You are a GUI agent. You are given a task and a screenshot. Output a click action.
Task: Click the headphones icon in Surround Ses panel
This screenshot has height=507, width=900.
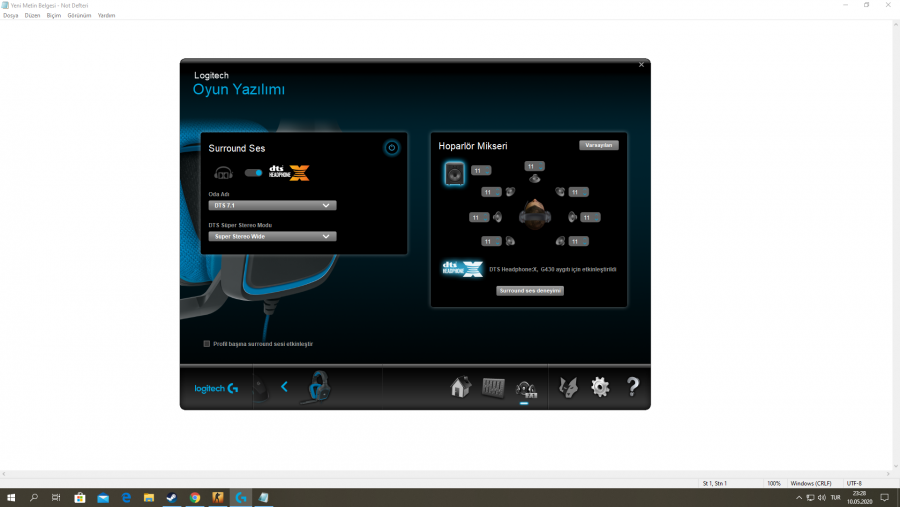pos(223,172)
